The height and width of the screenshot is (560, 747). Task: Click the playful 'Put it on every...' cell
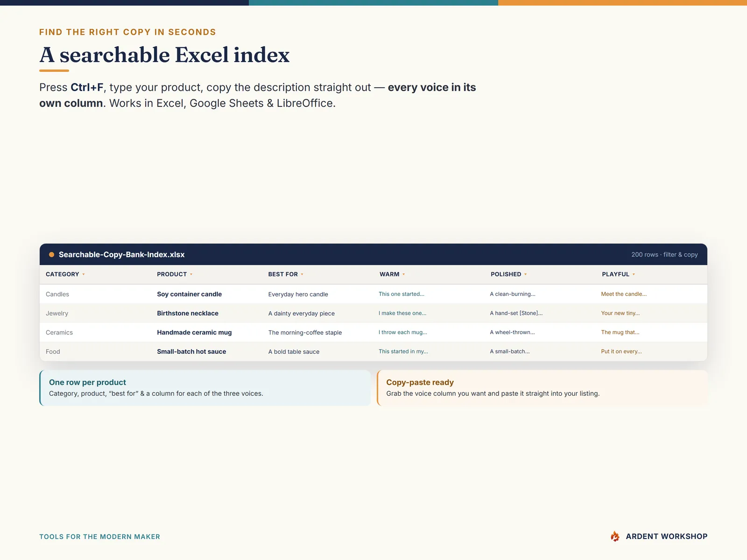pyautogui.click(x=621, y=351)
